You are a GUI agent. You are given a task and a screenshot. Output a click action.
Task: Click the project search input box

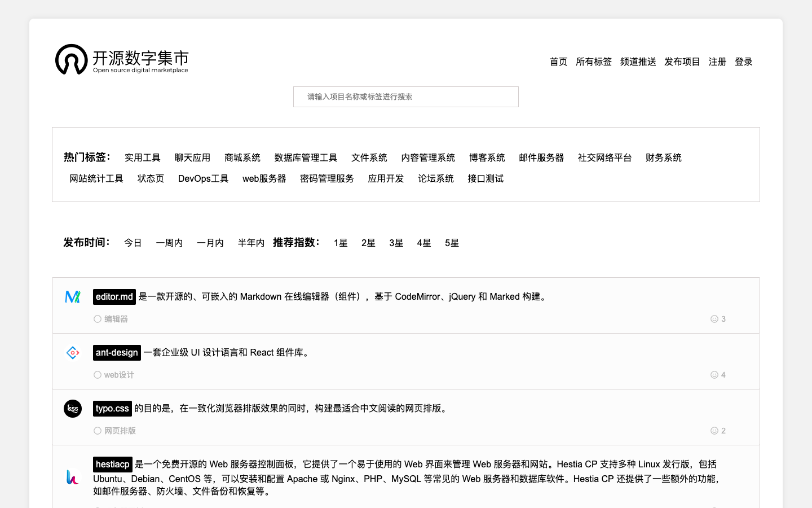coord(406,97)
